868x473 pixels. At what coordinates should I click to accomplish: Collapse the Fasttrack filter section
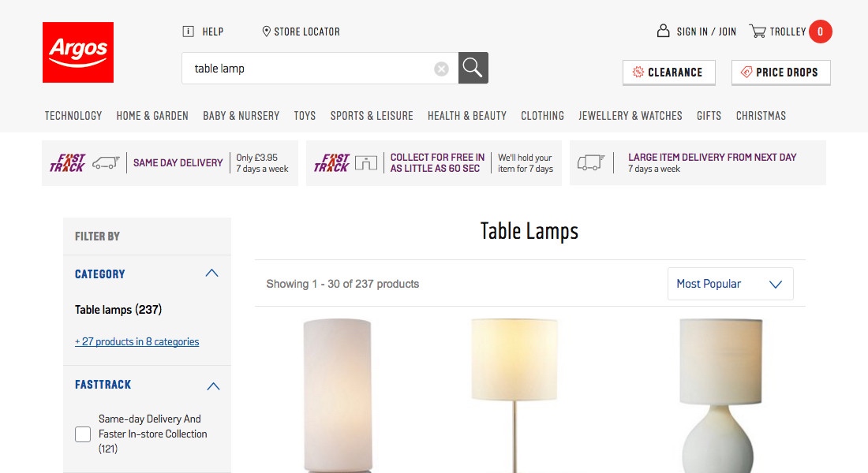pos(211,385)
